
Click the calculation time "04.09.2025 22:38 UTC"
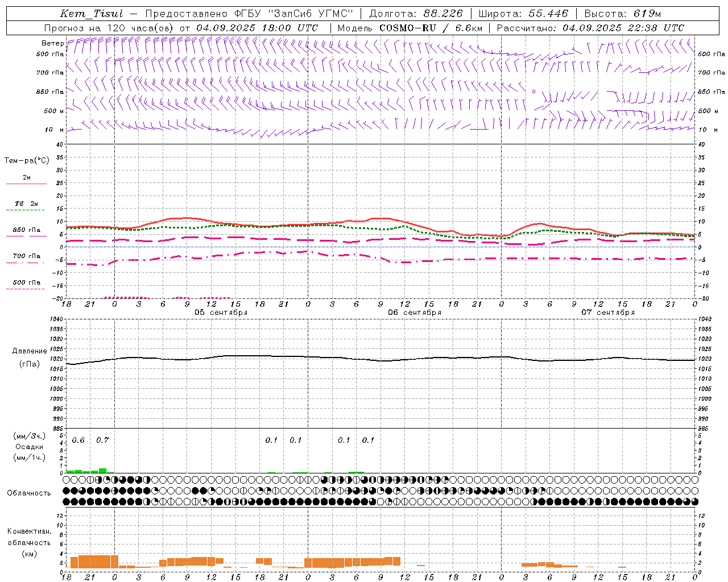[623, 28]
